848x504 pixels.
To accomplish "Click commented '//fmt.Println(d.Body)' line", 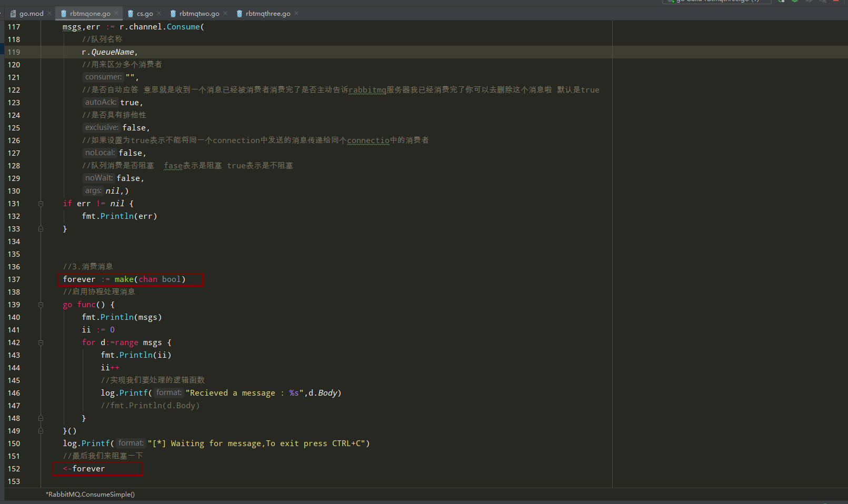I will (x=150, y=406).
